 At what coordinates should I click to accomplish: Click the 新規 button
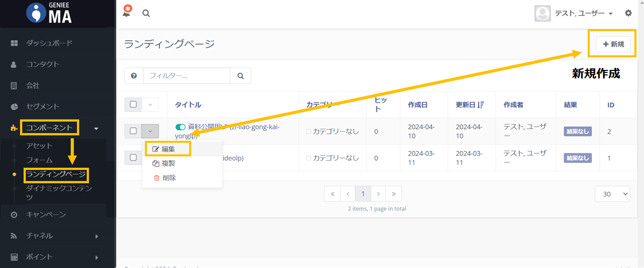point(613,44)
